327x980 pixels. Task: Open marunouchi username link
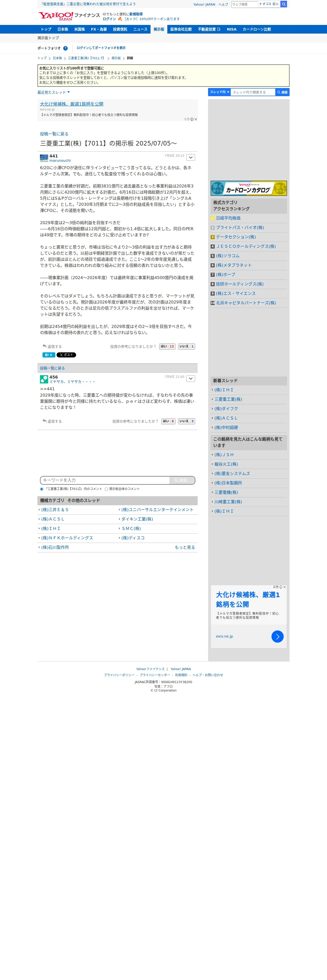(x=60, y=161)
